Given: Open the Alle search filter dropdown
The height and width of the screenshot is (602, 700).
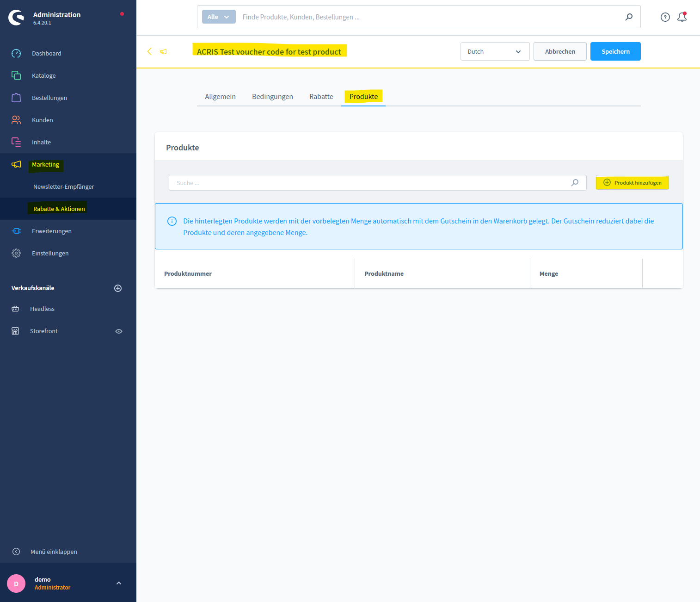Looking at the screenshot, I should (x=219, y=17).
